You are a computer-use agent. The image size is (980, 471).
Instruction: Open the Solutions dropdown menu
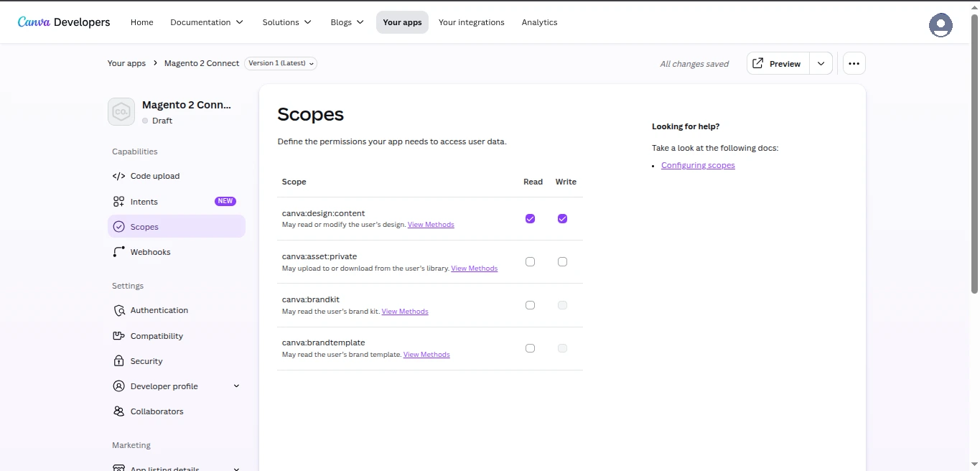coord(287,22)
